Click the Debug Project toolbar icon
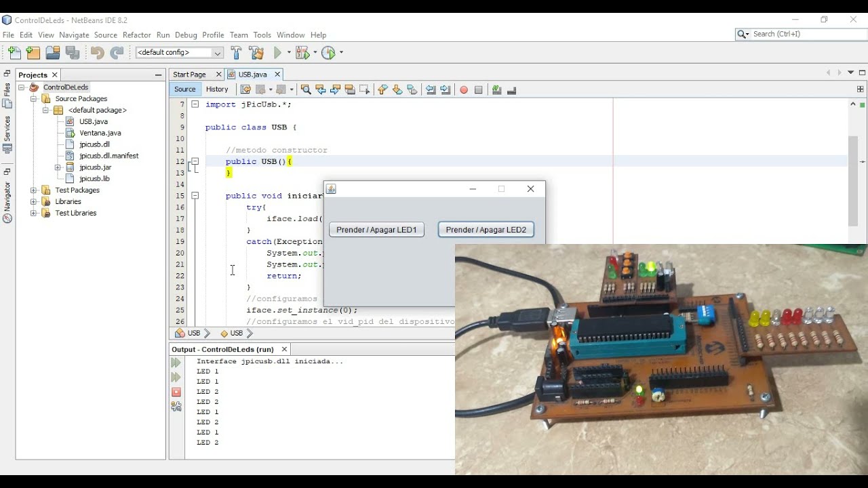The height and width of the screenshot is (488, 868). pos(302,53)
